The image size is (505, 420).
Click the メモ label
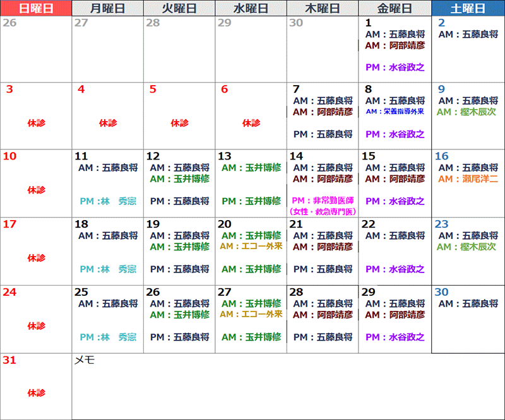pyautogui.click(x=85, y=360)
